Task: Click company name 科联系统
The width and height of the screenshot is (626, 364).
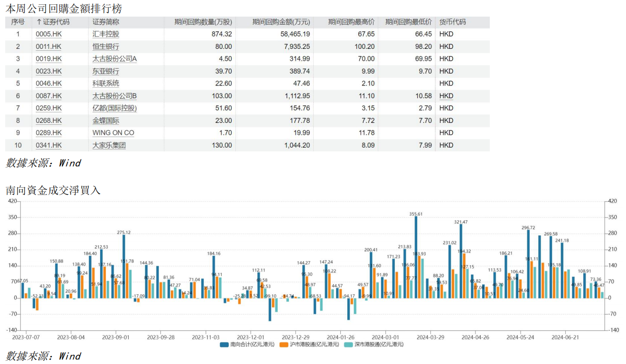Action: 106,84
